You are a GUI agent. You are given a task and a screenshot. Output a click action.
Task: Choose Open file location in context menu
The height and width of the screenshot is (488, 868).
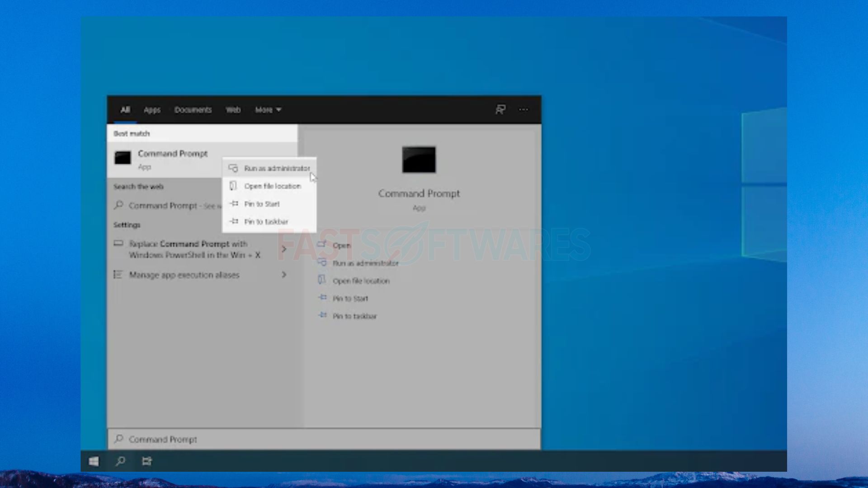tap(269, 186)
